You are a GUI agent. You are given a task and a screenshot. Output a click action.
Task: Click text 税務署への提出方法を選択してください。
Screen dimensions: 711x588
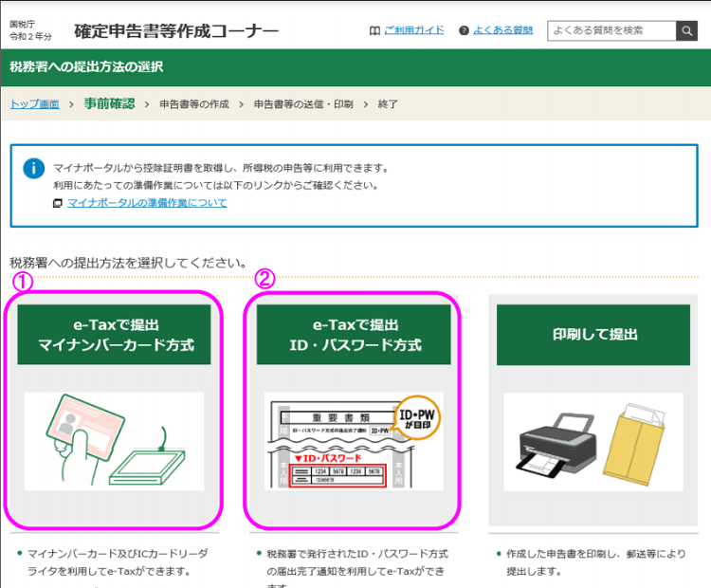point(129,263)
